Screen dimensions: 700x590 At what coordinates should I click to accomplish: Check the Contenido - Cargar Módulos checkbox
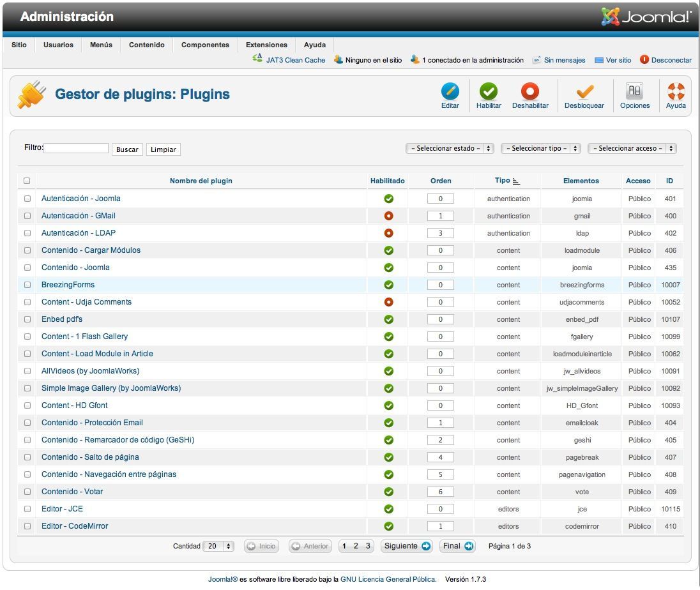[27, 250]
